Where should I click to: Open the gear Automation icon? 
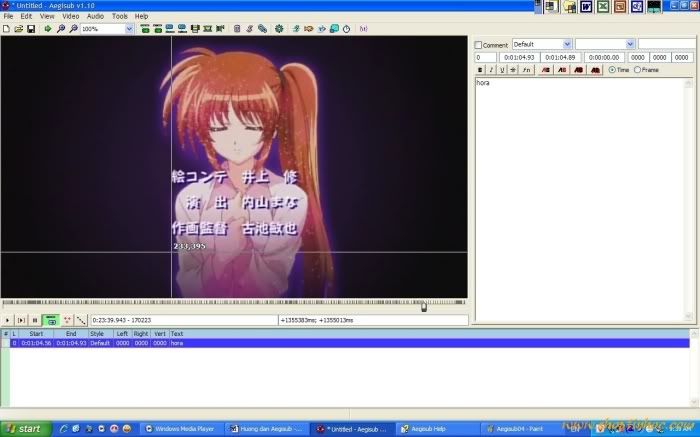click(279, 29)
